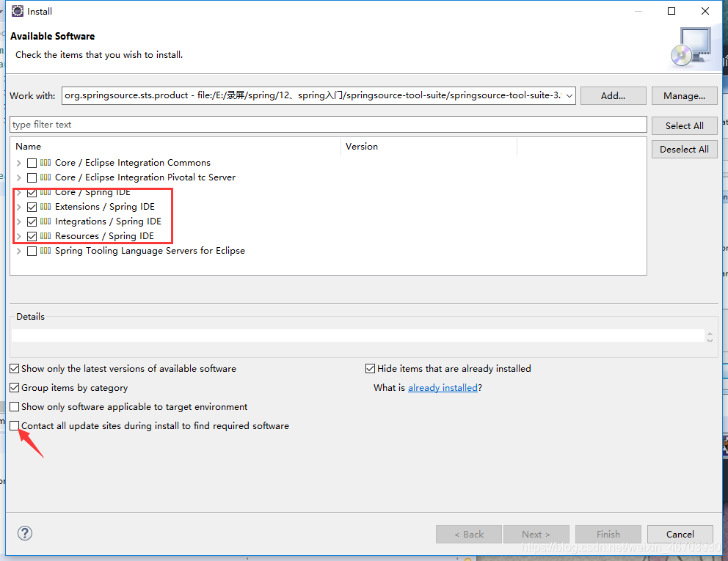Image resolution: width=728 pixels, height=561 pixels.
Task: Click the help question mark icon
Action: [x=25, y=533]
